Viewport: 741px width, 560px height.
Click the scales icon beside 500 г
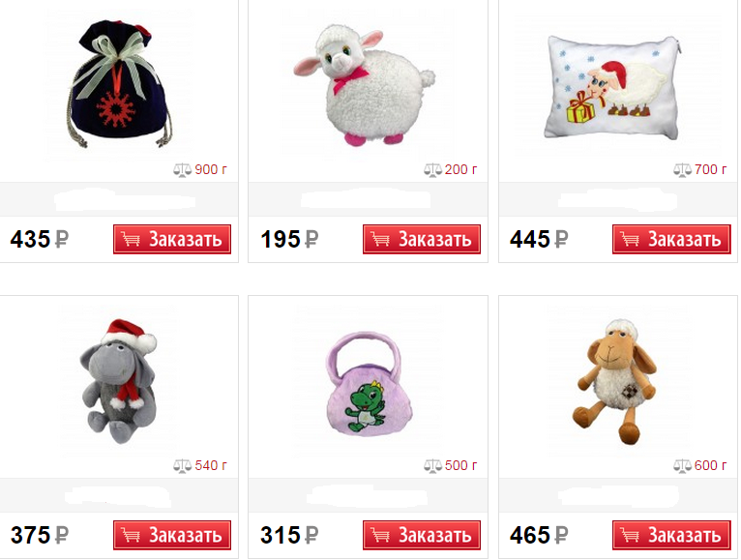click(432, 466)
